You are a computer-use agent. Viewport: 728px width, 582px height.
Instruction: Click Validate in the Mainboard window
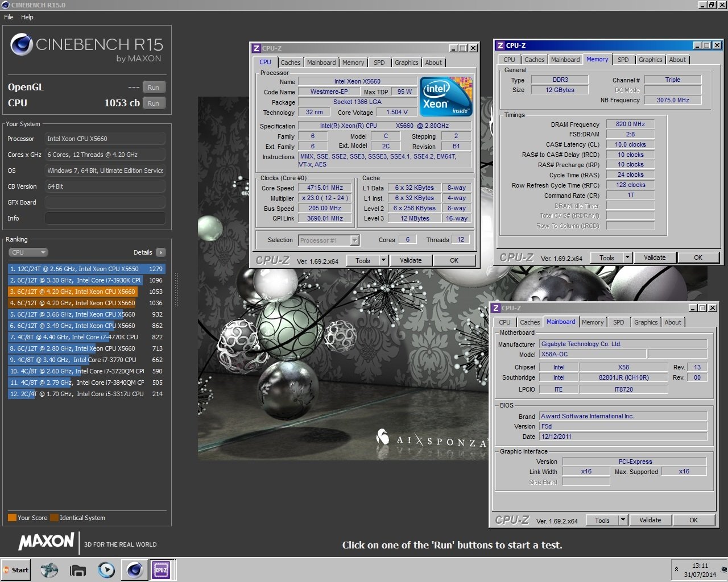[650, 520]
